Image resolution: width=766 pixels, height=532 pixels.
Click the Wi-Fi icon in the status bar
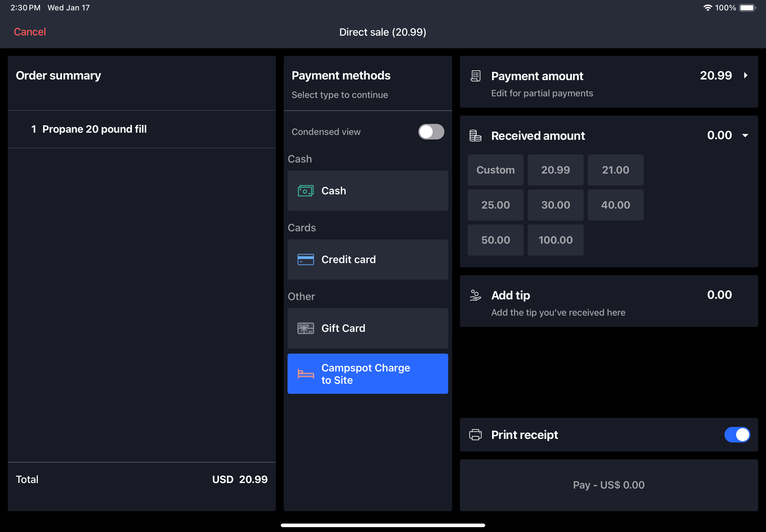(x=708, y=7)
